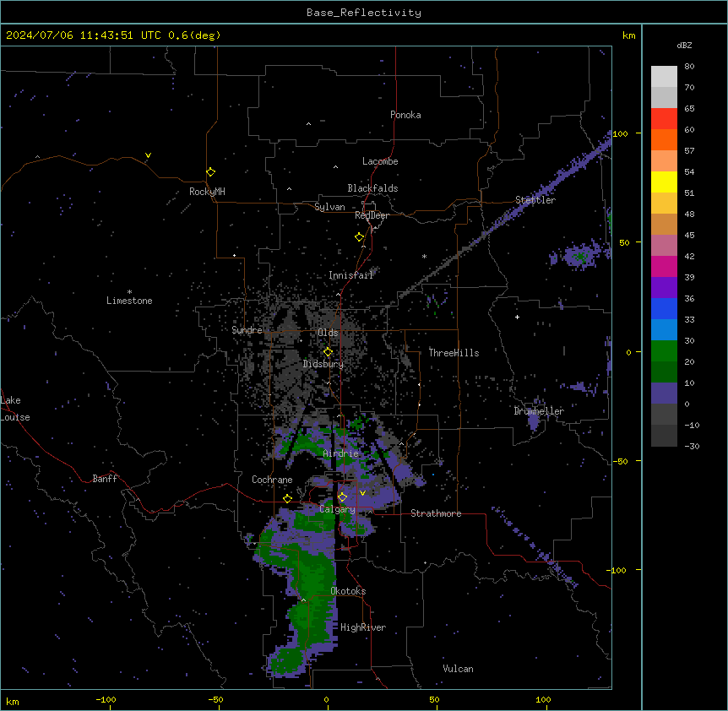Click the purple legend swatch between 10 and 0

click(664, 393)
